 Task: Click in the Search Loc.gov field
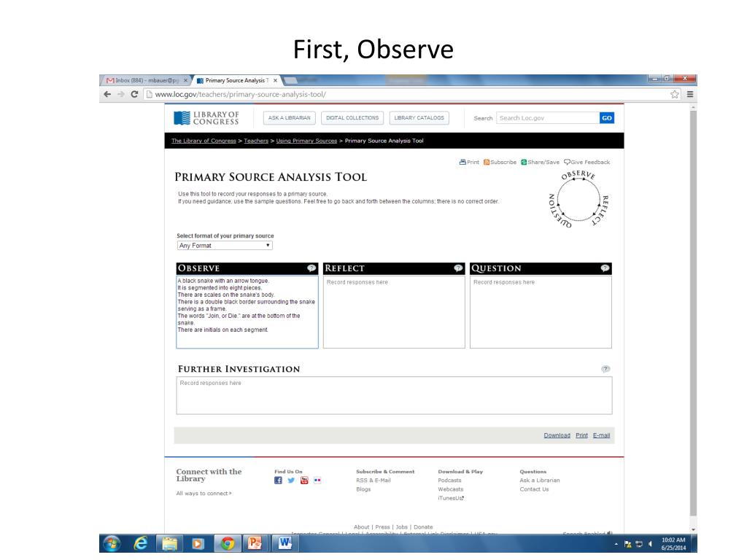pos(547,118)
